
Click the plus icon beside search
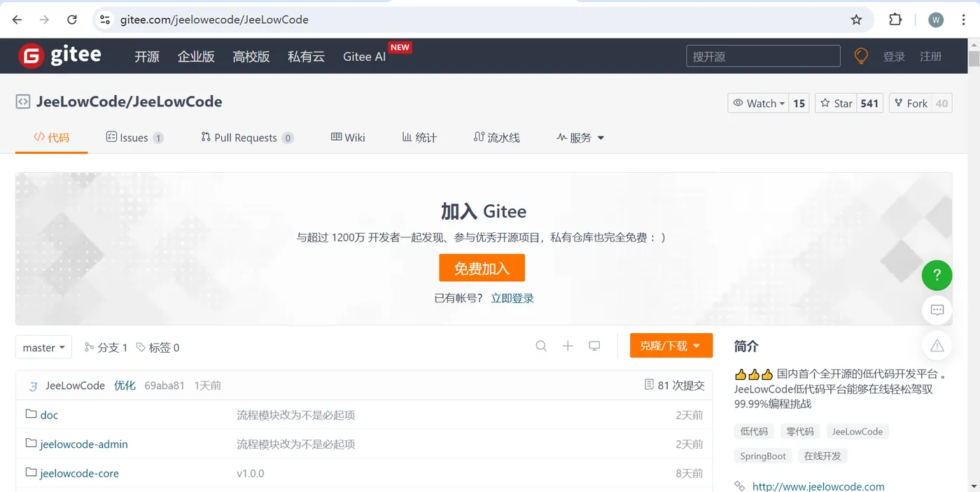[x=568, y=346]
